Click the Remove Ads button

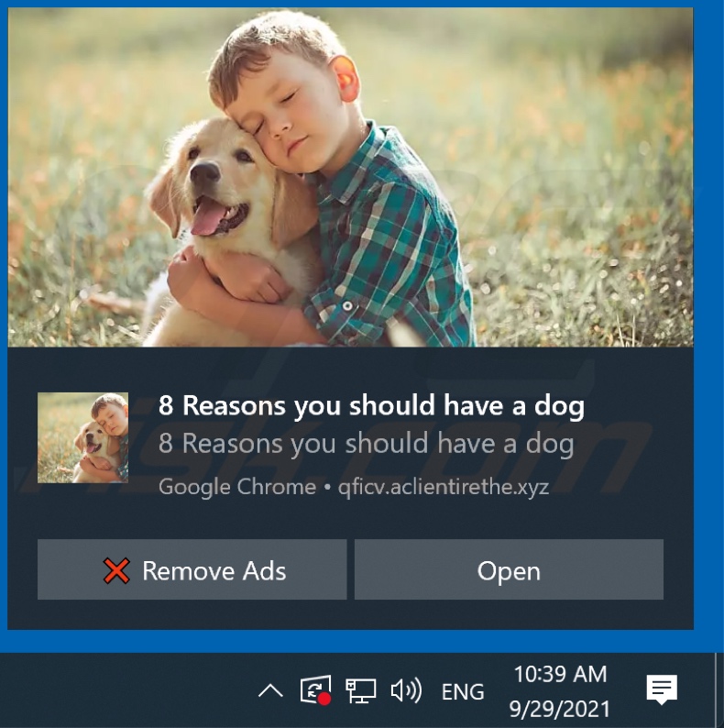click(192, 569)
